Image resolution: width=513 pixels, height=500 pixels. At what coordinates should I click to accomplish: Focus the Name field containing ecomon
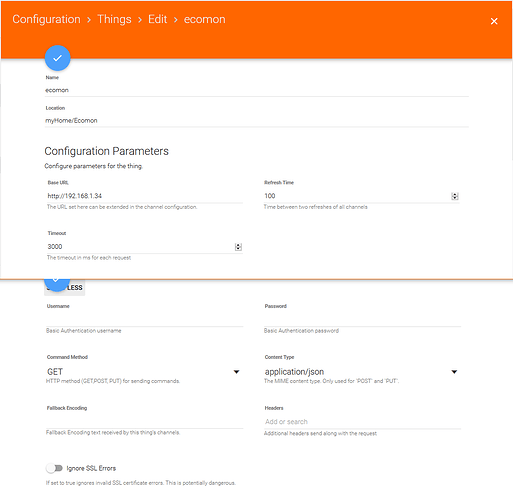click(x=257, y=90)
